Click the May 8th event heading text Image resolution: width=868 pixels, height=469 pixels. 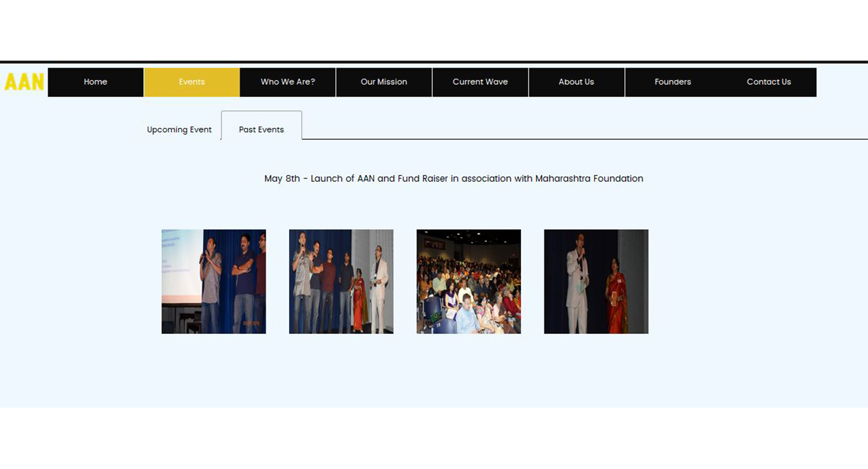coord(454,178)
